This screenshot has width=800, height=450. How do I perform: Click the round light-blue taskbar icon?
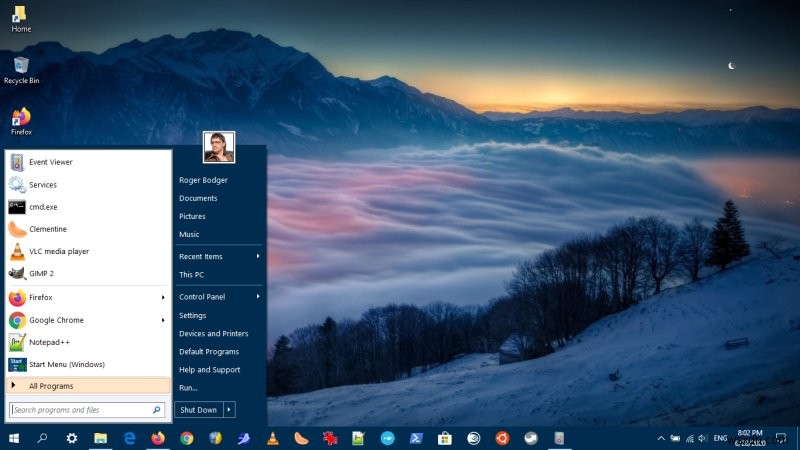point(387,438)
